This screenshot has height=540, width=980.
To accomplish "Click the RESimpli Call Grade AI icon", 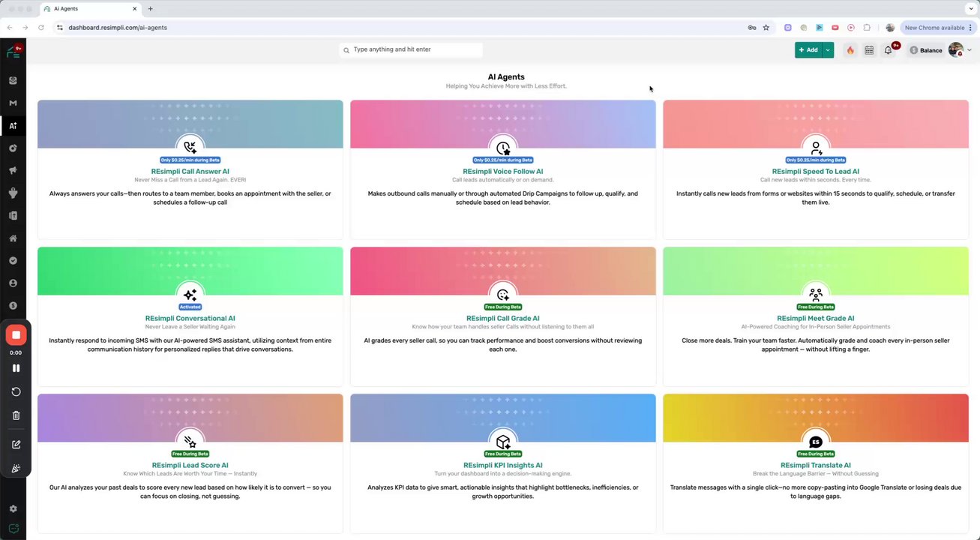I will [x=502, y=295].
